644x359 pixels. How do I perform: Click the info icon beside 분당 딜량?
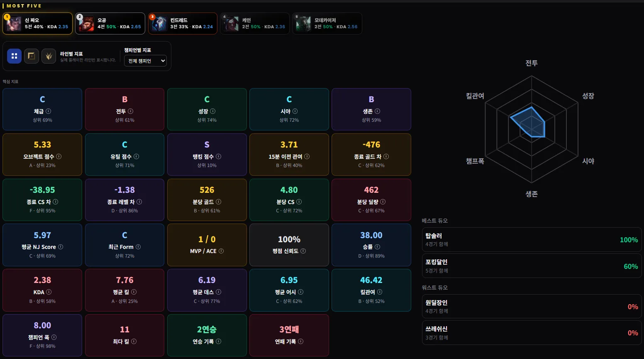tap(383, 202)
